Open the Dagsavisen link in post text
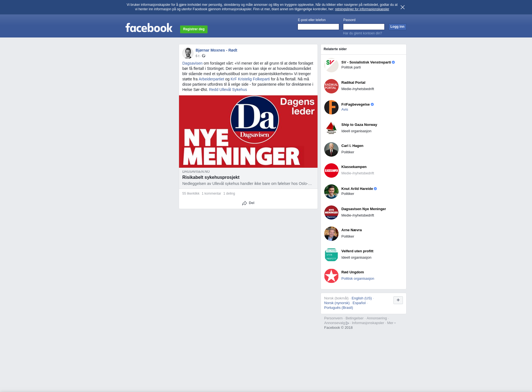Screen dimensions: 532x392 click(192, 63)
